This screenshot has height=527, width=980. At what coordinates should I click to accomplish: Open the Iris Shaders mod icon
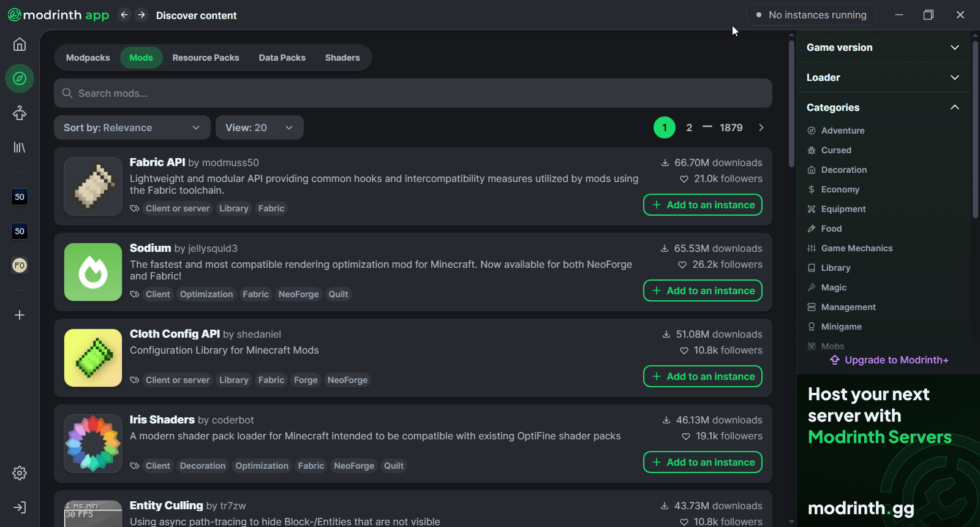tap(93, 444)
